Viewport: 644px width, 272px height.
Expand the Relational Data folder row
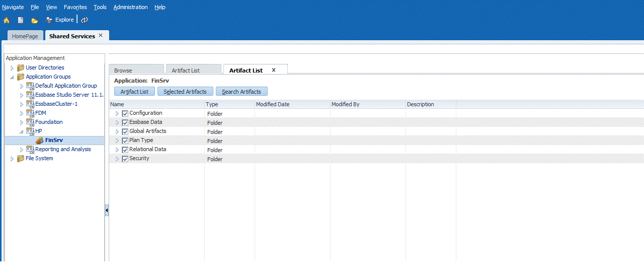coord(117,150)
